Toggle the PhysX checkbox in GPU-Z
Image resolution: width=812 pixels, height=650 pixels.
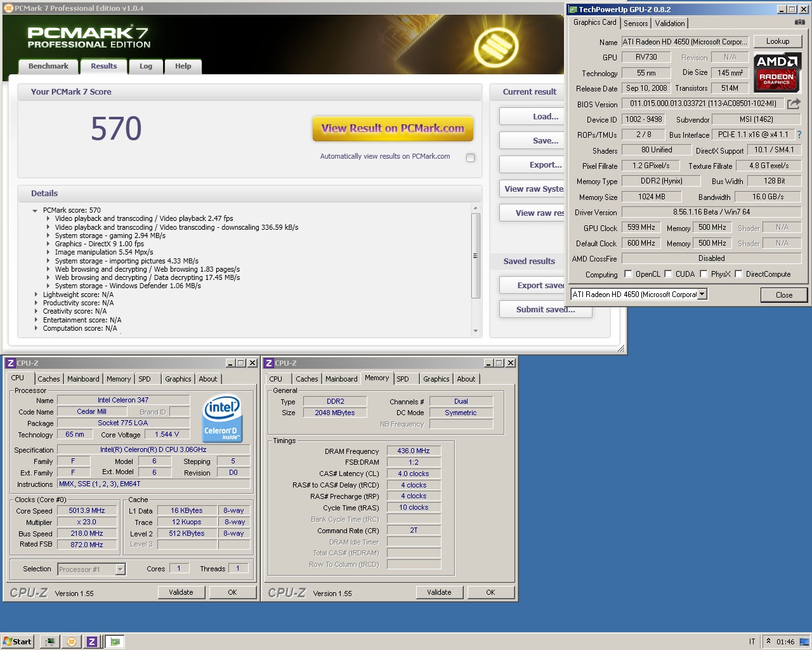click(x=704, y=274)
